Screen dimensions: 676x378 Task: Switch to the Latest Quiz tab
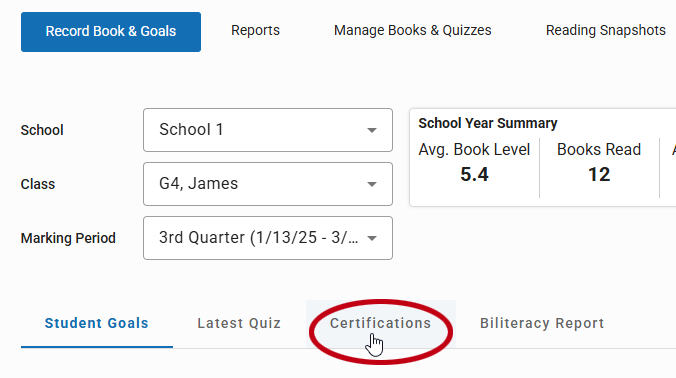pos(239,323)
